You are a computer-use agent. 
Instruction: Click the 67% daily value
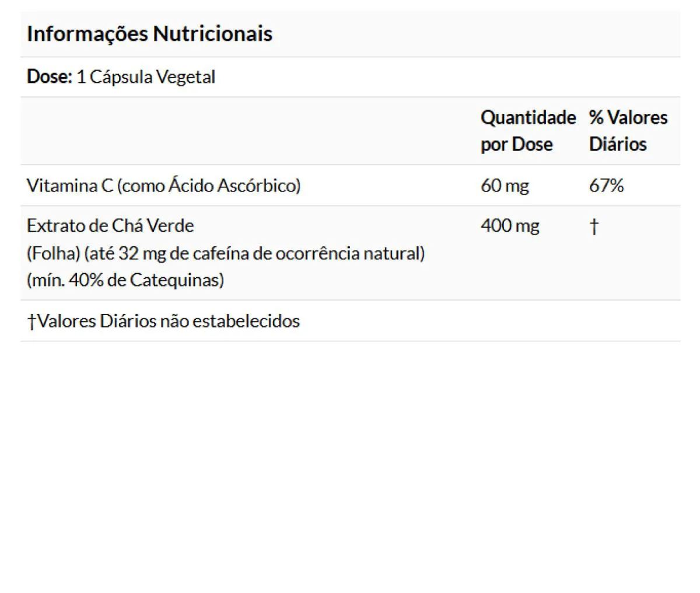pos(607,186)
